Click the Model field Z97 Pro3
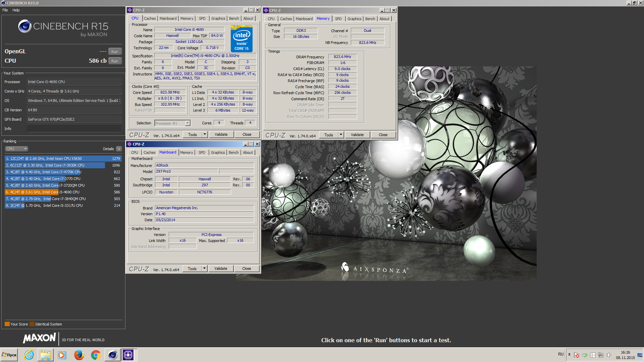Screen dimensions: 644x362 coord(186,171)
